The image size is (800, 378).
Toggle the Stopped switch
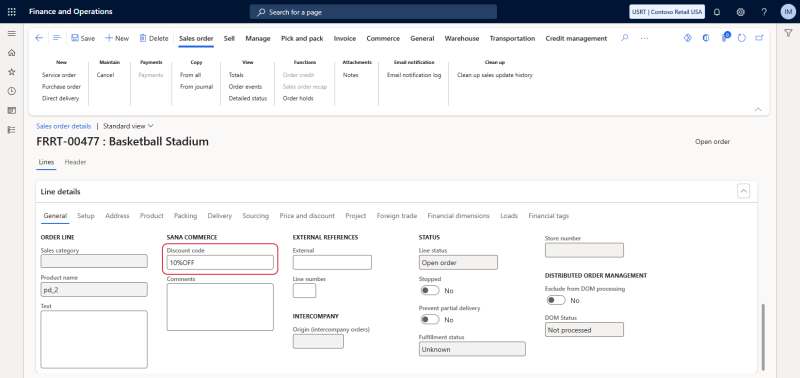(430, 290)
